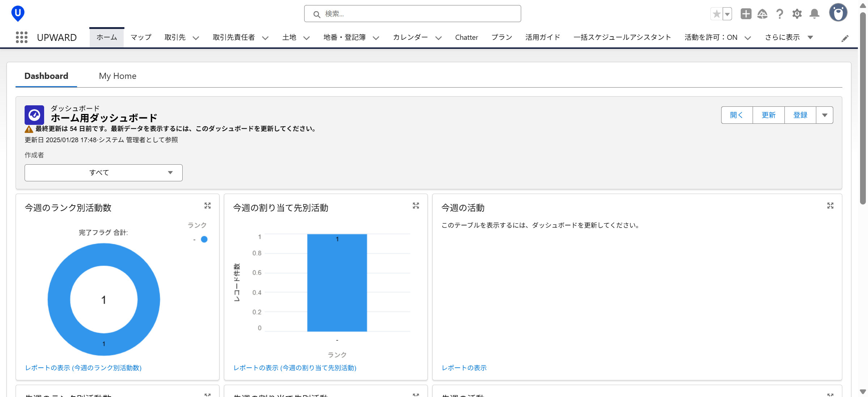868x397 pixels.
Task: Open the dropdown arrow next to 登録
Action: [x=825, y=115]
